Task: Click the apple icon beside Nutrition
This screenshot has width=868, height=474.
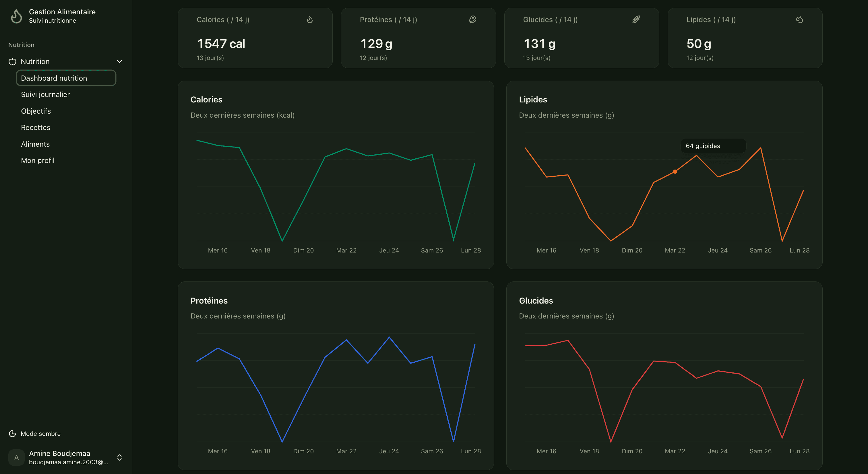Action: click(12, 62)
